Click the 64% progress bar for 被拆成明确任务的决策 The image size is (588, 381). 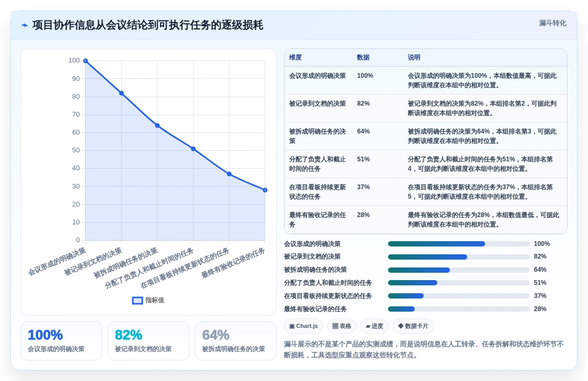pos(459,270)
